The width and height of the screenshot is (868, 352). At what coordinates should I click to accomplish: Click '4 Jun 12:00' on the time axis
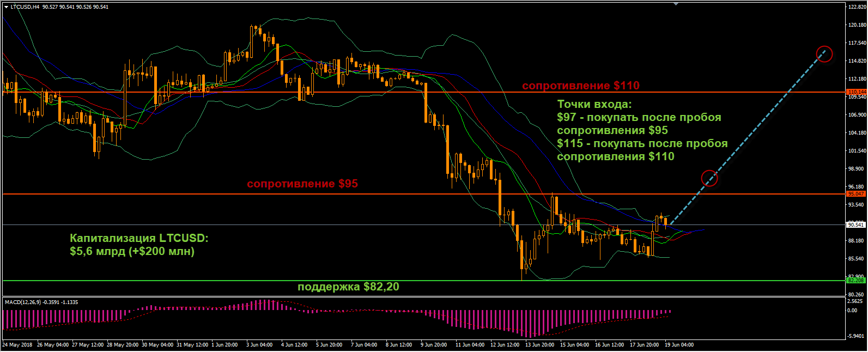point(294,345)
